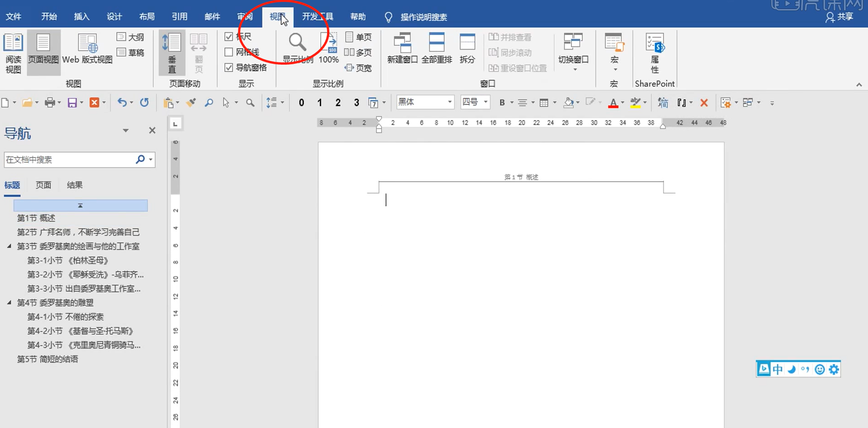Click the 拆分 split window icon

point(467,43)
